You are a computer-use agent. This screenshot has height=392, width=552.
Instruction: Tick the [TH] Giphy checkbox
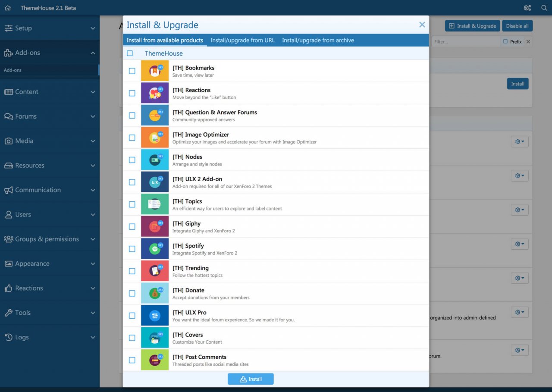tap(132, 227)
